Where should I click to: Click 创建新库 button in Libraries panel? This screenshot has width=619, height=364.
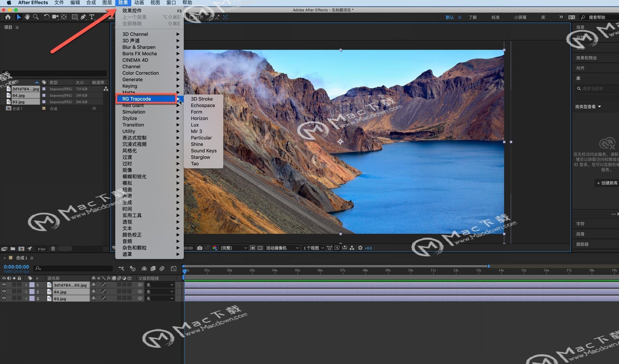(607, 183)
